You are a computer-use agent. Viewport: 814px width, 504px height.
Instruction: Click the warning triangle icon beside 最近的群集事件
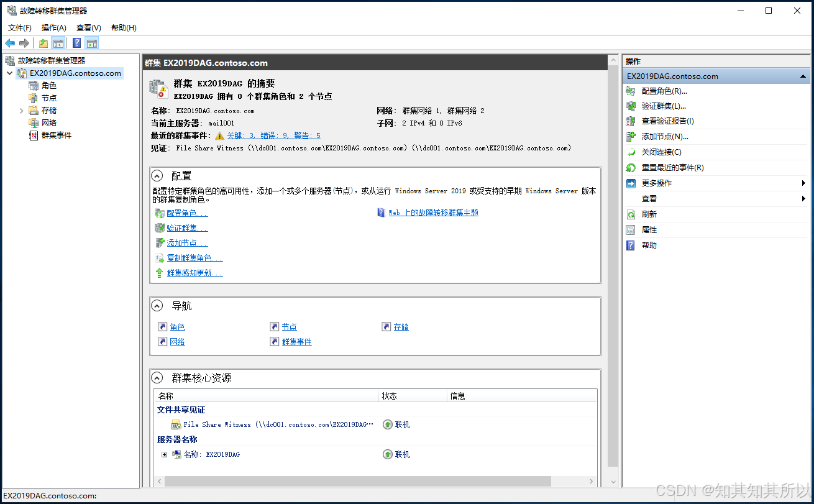(x=219, y=135)
